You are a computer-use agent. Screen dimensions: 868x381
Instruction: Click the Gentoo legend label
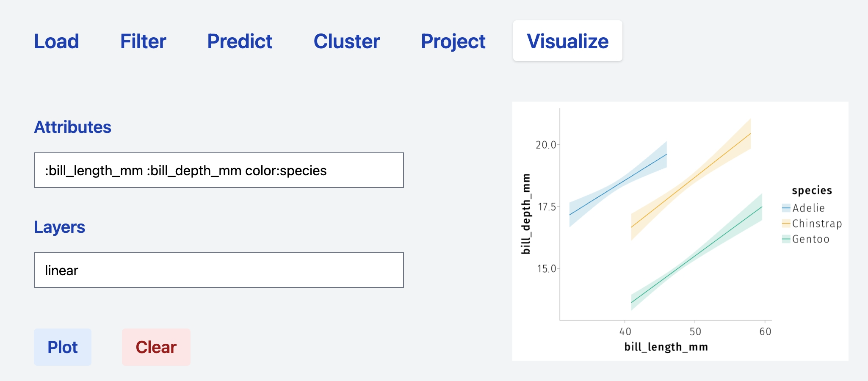810,239
